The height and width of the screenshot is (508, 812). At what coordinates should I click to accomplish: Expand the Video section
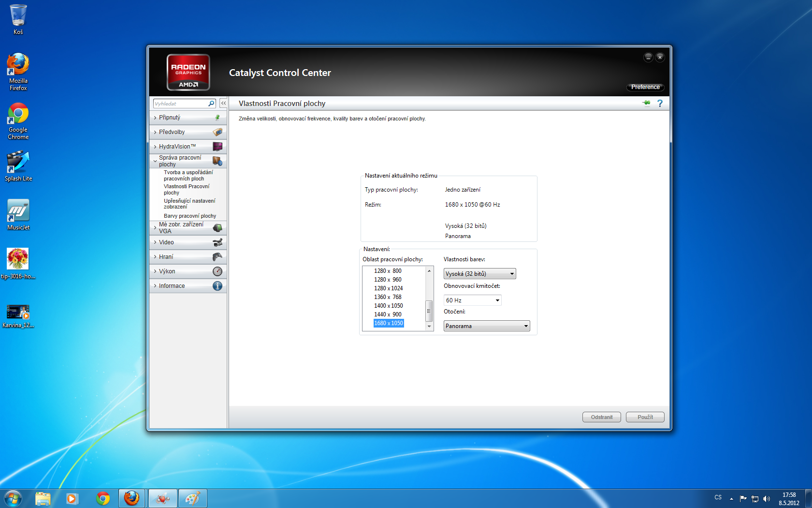pos(188,242)
